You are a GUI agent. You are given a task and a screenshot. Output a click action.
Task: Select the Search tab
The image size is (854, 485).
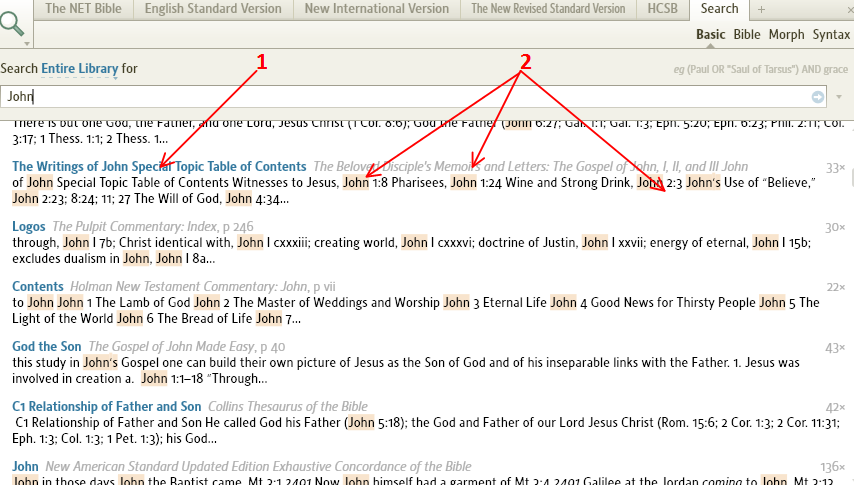[x=719, y=9]
